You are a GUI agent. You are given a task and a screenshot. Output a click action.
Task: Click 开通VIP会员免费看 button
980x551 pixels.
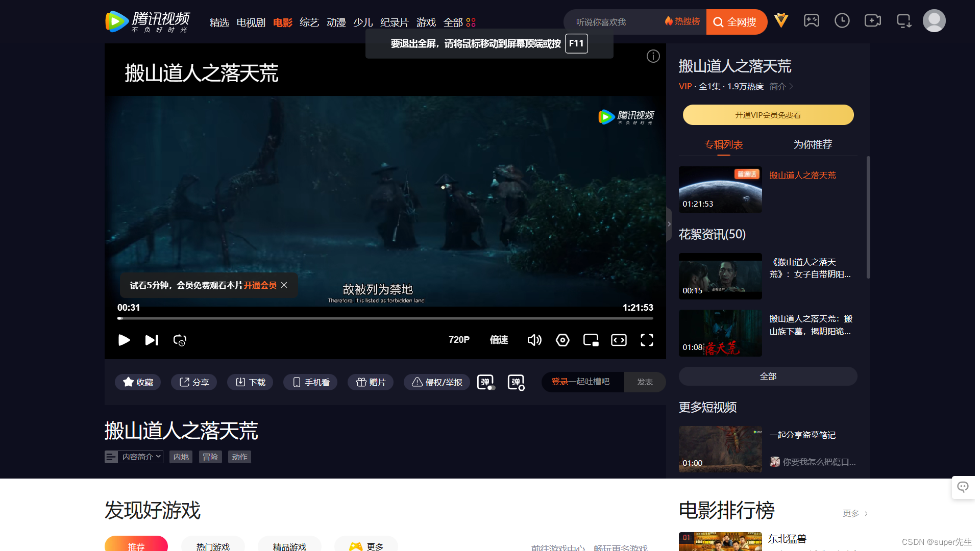point(768,115)
